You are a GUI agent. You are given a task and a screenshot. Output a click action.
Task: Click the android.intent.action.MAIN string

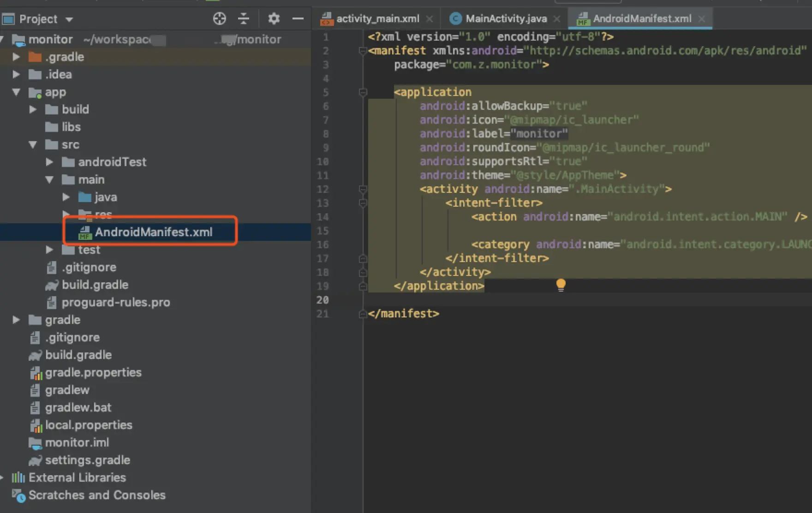698,217
